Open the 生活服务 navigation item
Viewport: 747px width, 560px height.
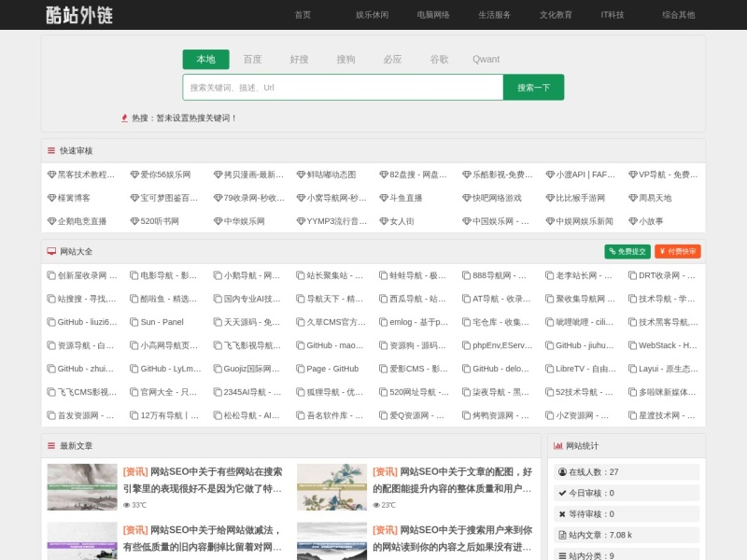tap(495, 15)
